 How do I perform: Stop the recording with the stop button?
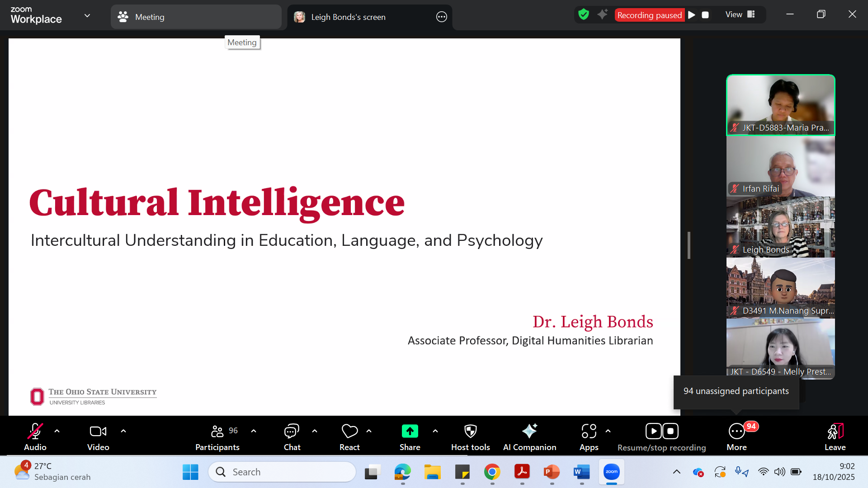point(705,14)
